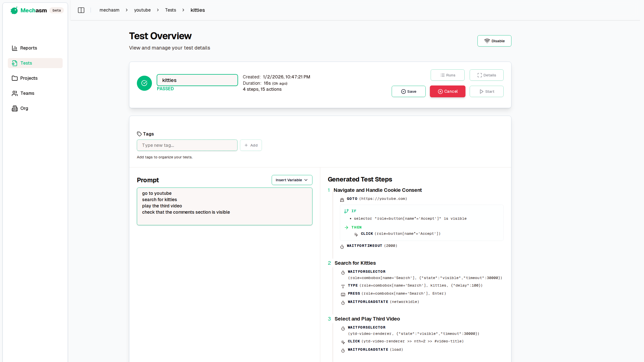
Task: Click the mechasm breadcrumb link
Action: point(109,10)
